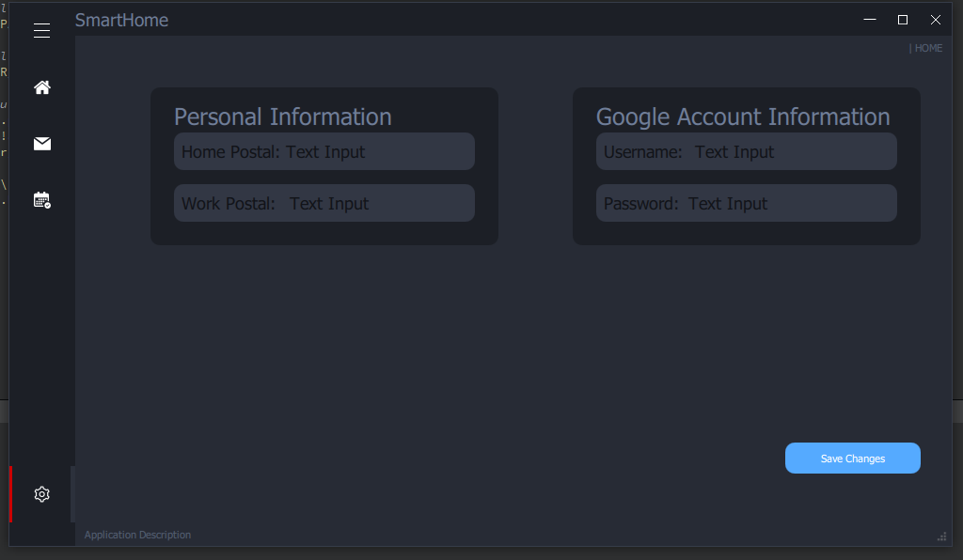The image size is (963, 560).
Task: Maximize the SmartHome window
Action: 903,20
